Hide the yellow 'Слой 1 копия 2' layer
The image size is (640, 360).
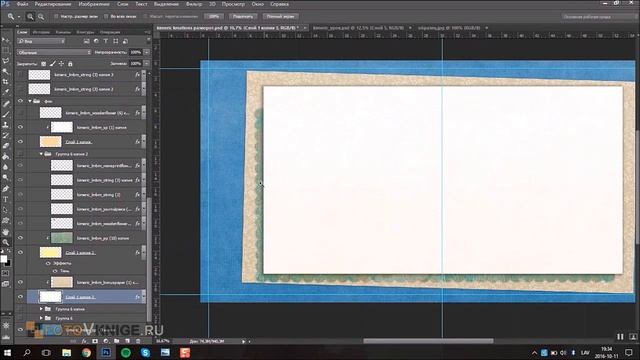point(20,253)
